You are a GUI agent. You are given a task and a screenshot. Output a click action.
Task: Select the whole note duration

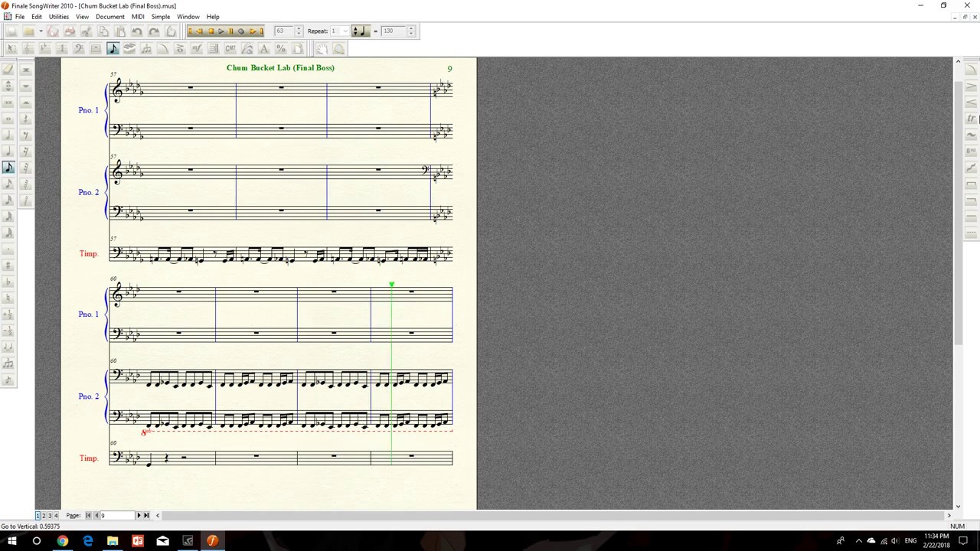point(8,119)
